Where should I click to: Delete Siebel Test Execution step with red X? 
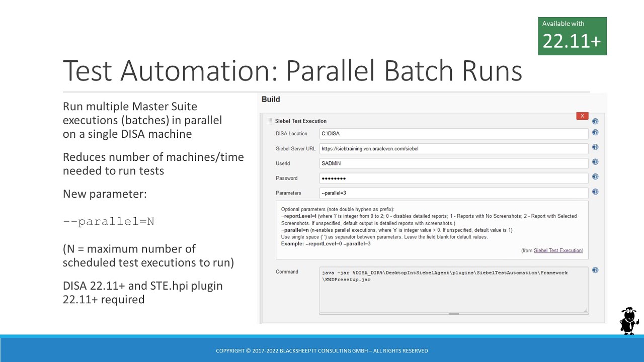pyautogui.click(x=582, y=116)
